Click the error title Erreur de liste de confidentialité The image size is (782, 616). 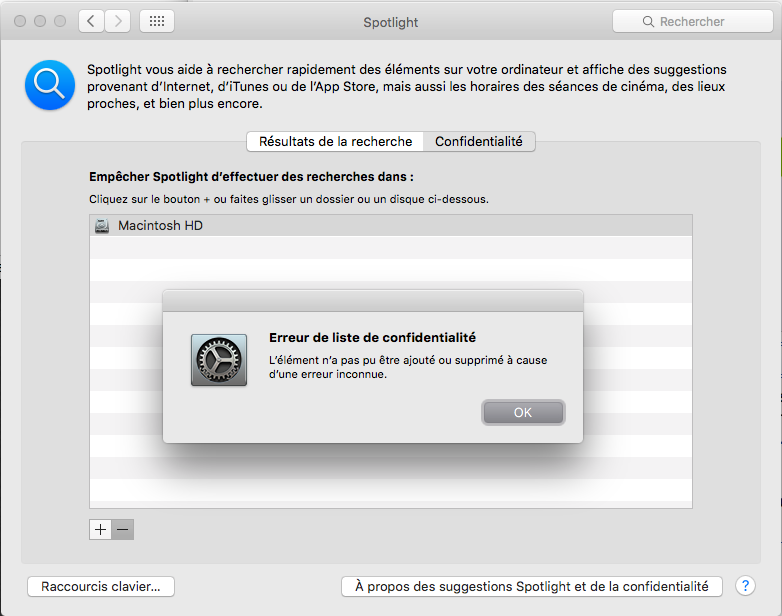[x=373, y=338]
